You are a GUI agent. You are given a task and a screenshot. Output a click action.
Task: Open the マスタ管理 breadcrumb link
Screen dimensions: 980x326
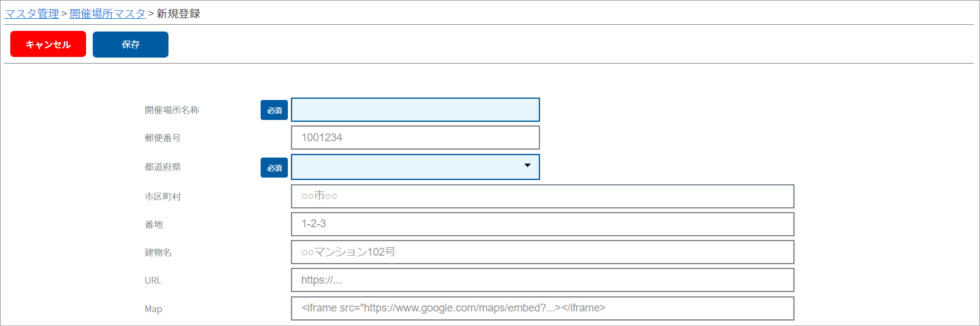32,13
